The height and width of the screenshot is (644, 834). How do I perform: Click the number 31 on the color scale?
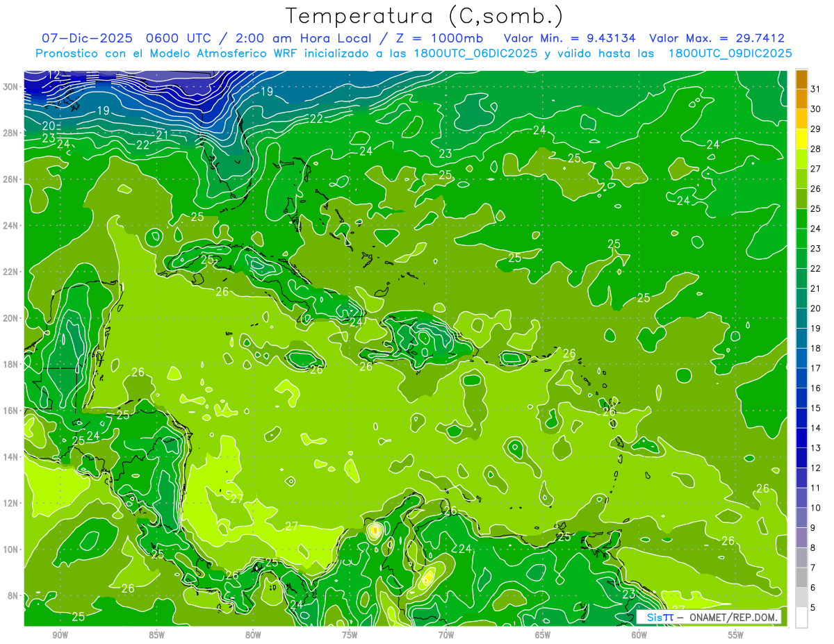pos(816,88)
